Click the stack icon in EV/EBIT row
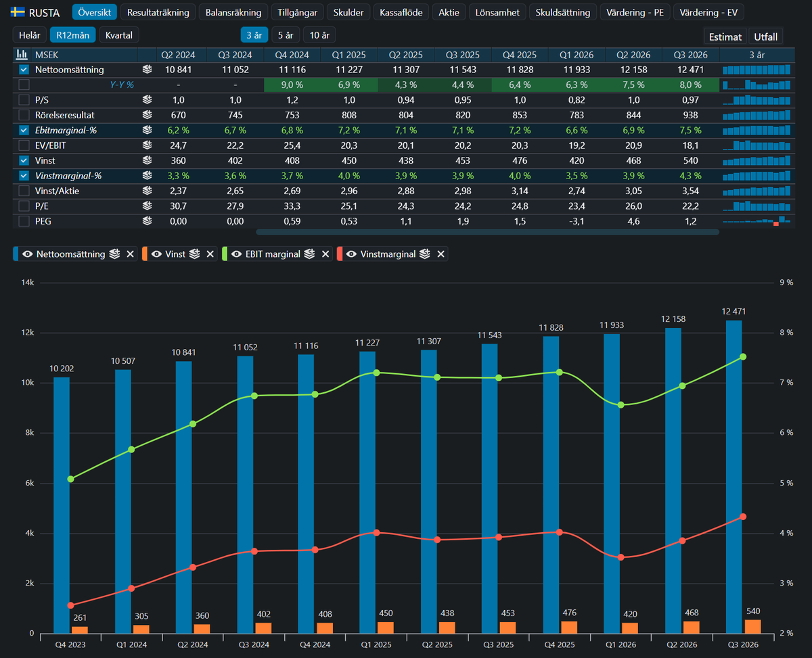 click(147, 145)
